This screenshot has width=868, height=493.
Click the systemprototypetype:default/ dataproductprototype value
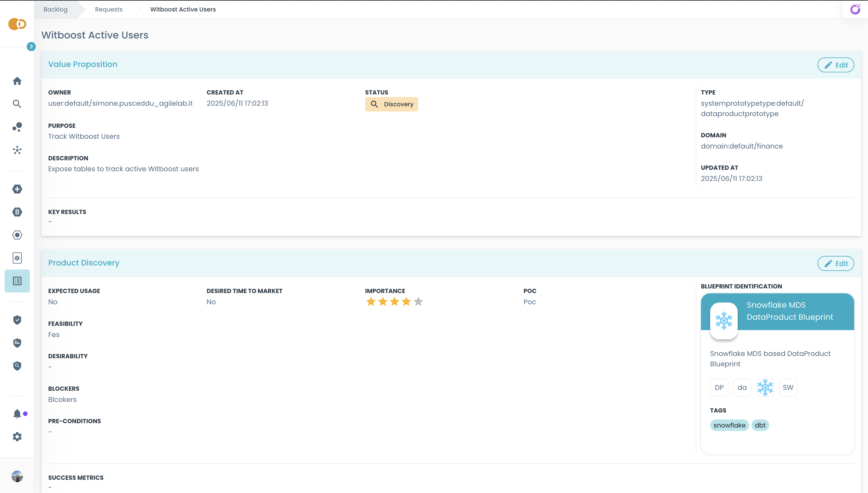coord(752,108)
